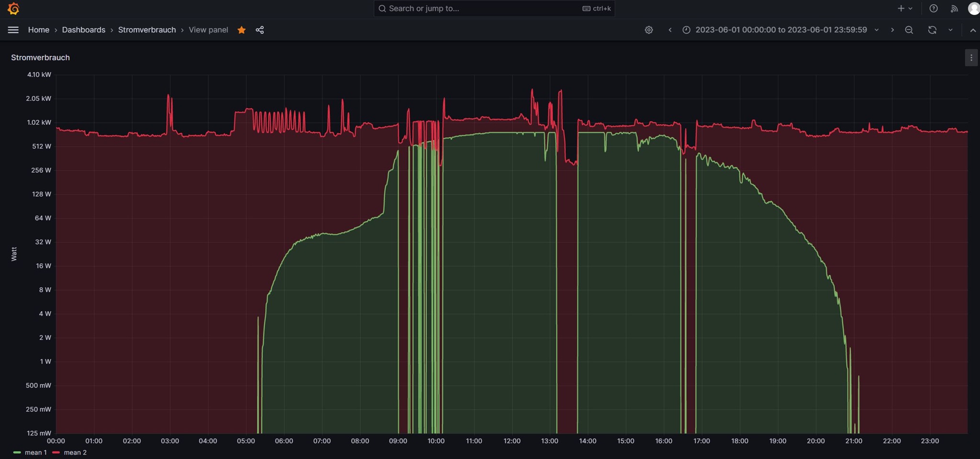980x459 pixels.
Task: Open the Stromverbrauch panel three-dot menu
Action: [971, 58]
